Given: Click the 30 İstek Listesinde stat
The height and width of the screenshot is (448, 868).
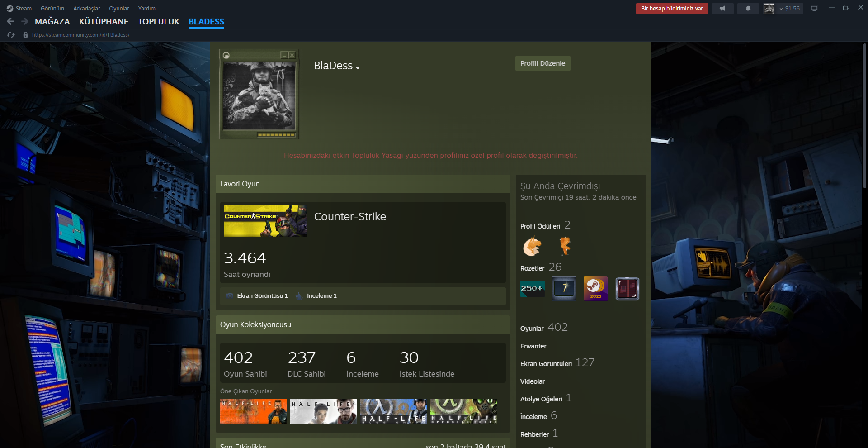Looking at the screenshot, I should (427, 363).
